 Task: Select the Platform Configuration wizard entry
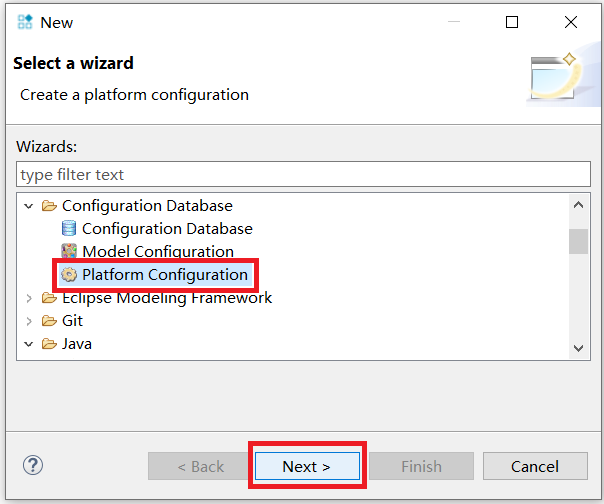point(164,275)
